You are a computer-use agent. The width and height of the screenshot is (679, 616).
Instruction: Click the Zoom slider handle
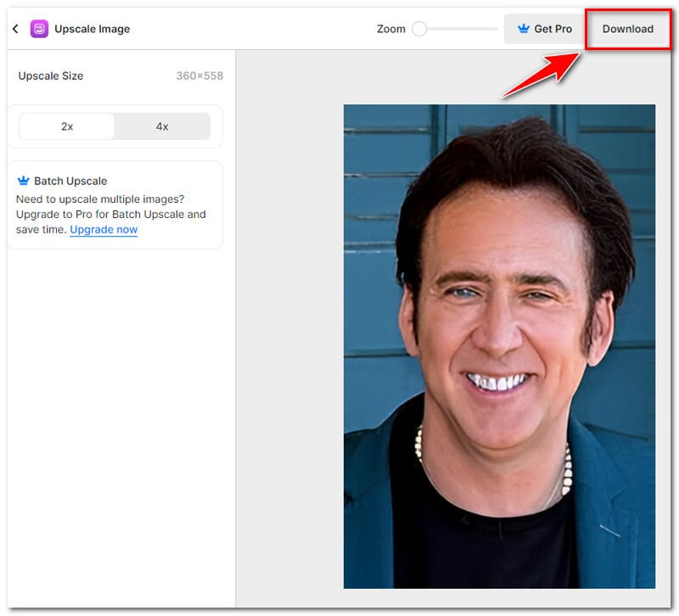pyautogui.click(x=419, y=29)
